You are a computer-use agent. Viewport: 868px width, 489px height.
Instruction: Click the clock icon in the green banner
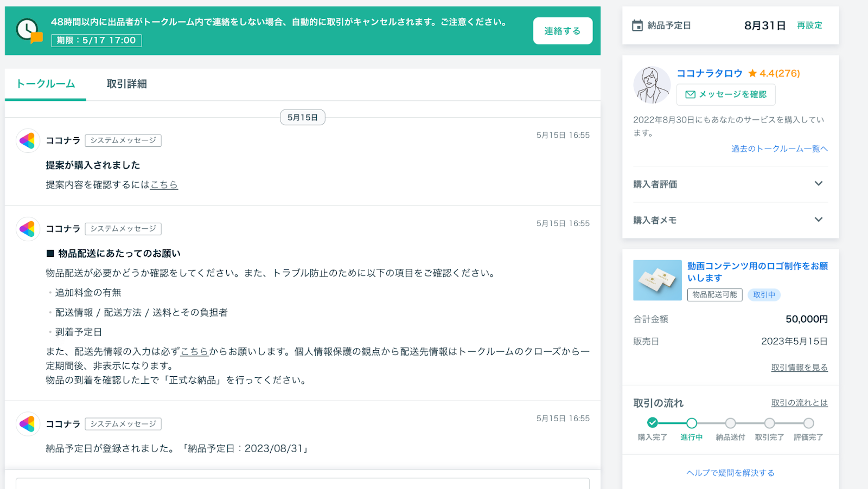(27, 30)
